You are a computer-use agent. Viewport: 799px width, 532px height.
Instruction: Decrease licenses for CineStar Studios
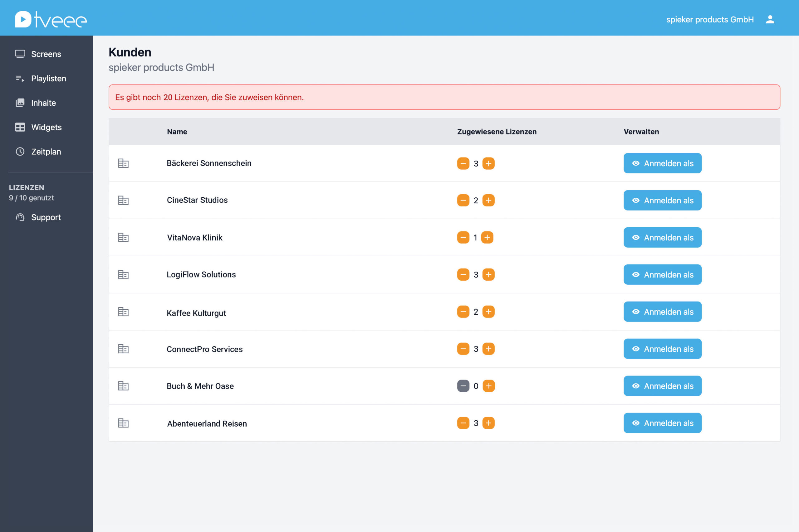(463, 200)
